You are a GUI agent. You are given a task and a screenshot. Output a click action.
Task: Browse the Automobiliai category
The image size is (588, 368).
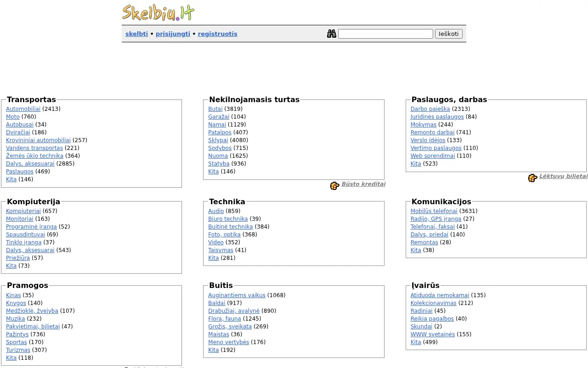tap(23, 109)
